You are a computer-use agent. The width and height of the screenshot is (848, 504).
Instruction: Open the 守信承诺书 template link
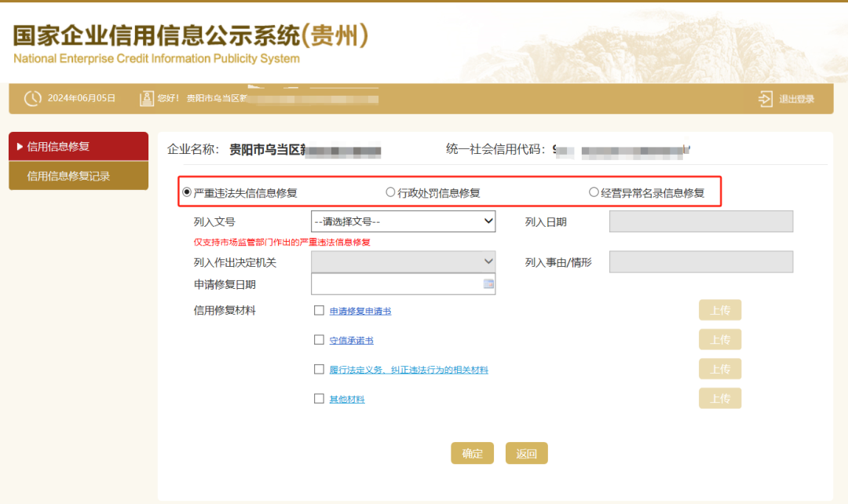point(352,340)
